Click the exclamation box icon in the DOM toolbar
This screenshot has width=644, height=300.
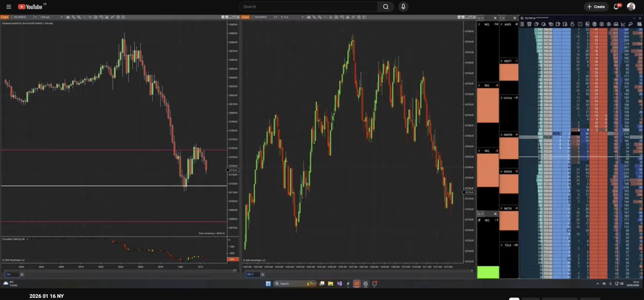point(580,24)
